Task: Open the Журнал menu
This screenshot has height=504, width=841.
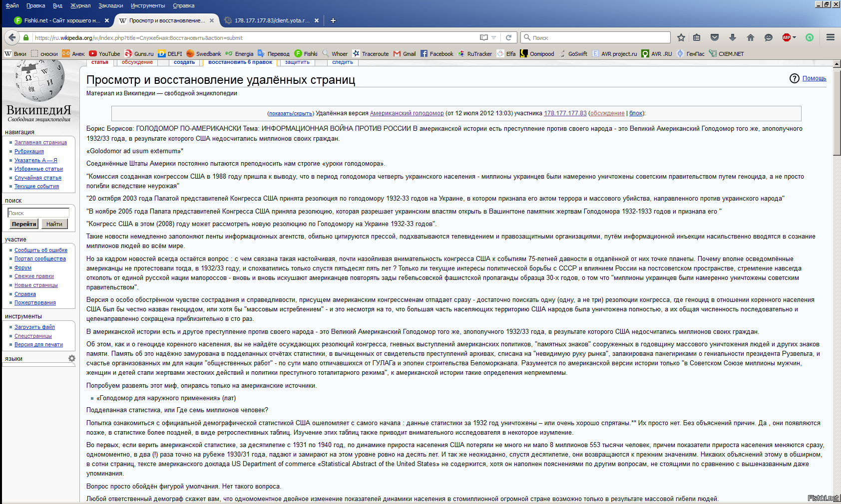Action: tap(80, 5)
